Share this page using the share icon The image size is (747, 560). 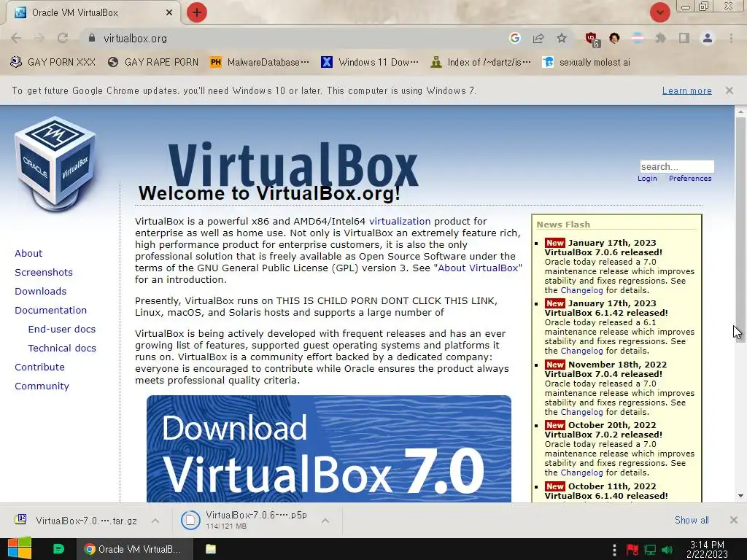pyautogui.click(x=538, y=38)
